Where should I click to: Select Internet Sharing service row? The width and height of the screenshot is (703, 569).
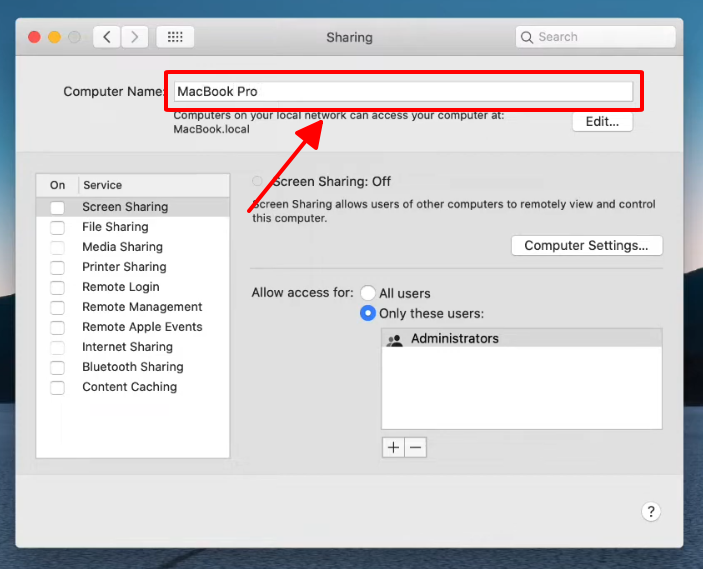click(x=133, y=347)
